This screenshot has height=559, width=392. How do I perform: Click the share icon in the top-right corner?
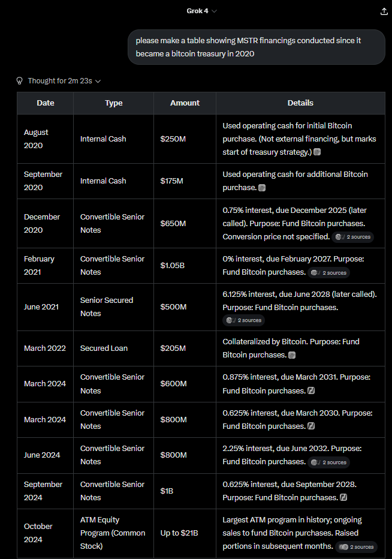[x=384, y=11]
